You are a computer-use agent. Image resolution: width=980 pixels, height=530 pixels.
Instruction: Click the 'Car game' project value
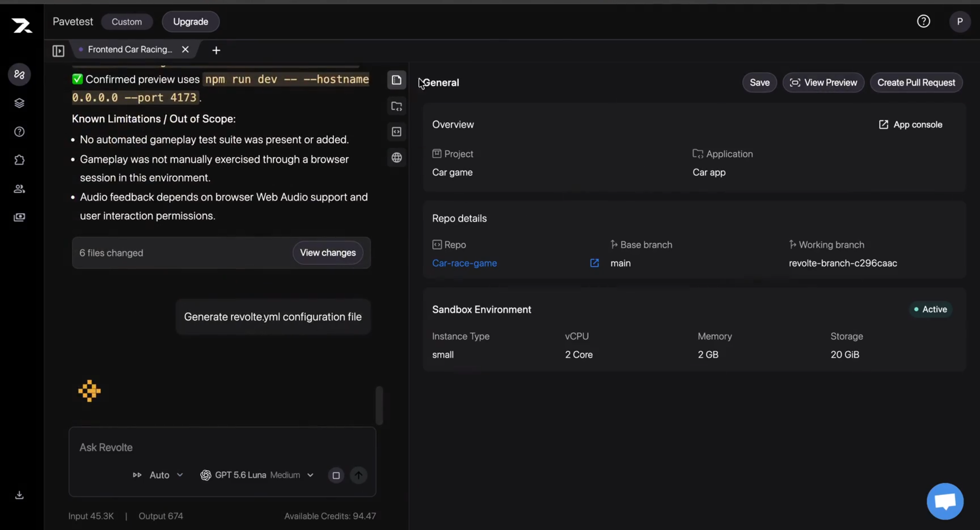coord(452,172)
